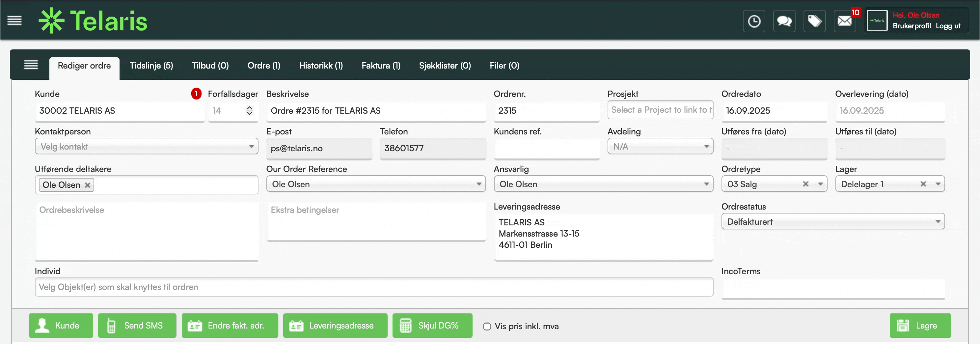Screen dimensions: 980x344
Task: Click the E-post field ps@telaris.no
Action: tap(319, 148)
